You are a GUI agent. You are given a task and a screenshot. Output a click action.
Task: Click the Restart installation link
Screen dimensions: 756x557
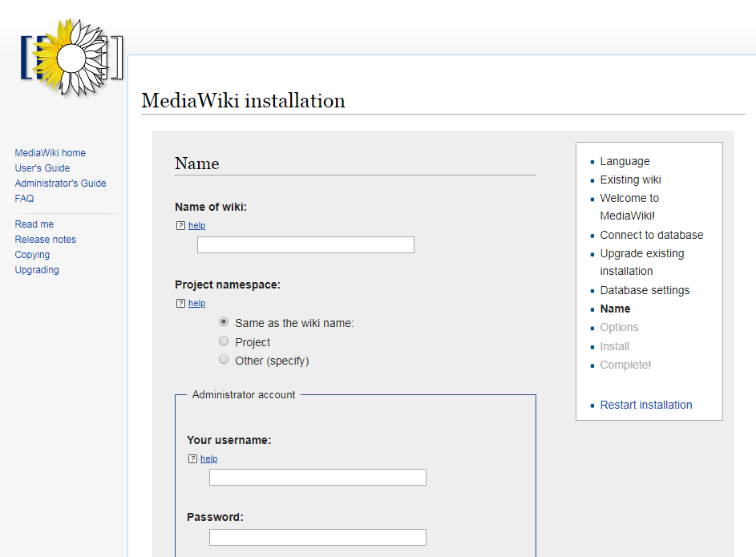tap(646, 405)
